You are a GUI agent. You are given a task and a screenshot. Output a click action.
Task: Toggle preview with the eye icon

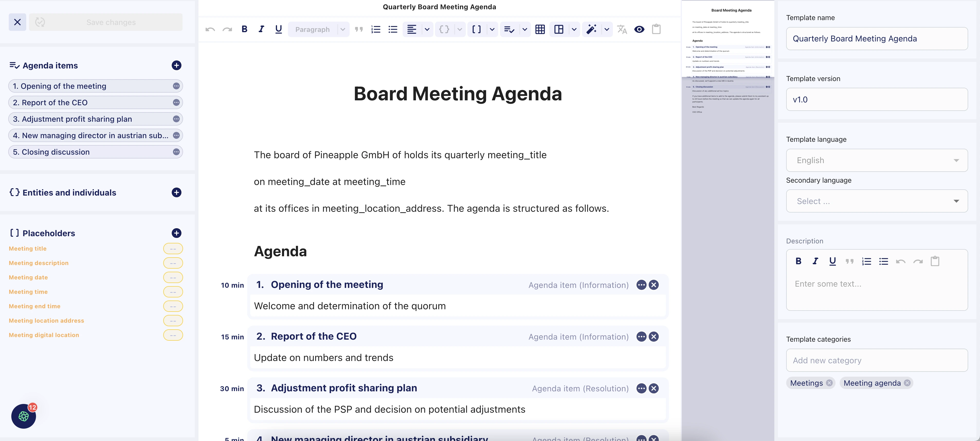pos(639,29)
